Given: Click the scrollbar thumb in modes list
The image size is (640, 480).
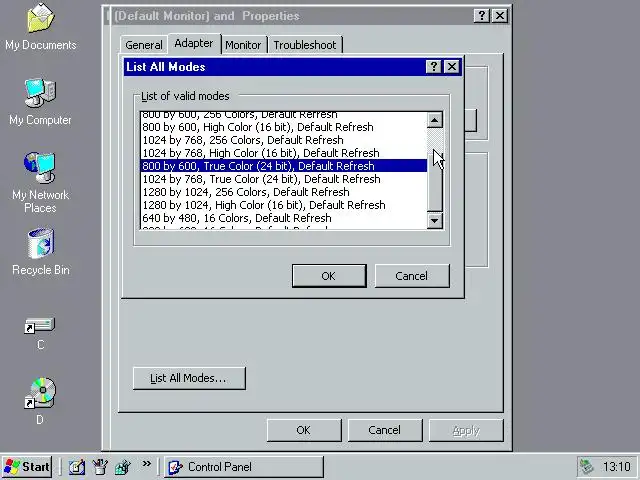Looking at the screenshot, I should [x=435, y=180].
